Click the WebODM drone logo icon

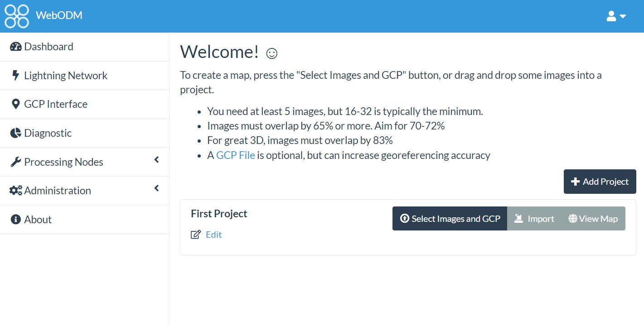17,16
